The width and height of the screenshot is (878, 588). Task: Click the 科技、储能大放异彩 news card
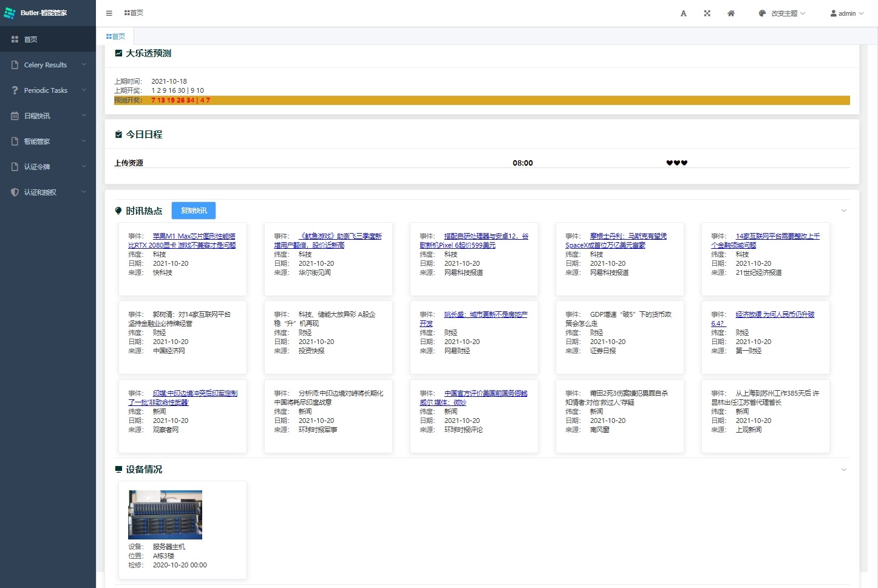click(x=328, y=337)
